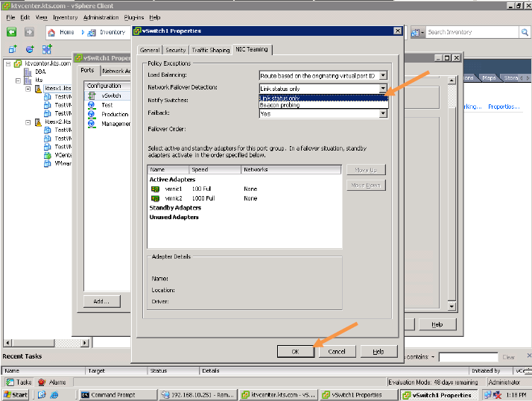
Task: Click the Speed column header in adapter list
Action: [x=215, y=169]
